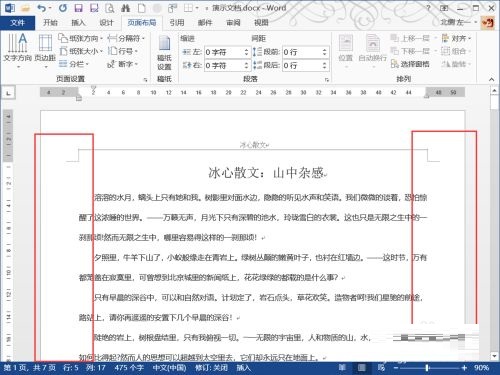The height and width of the screenshot is (375, 500).
Task: Click the ribbon display options icon
Action: pyautogui.click(x=444, y=8)
